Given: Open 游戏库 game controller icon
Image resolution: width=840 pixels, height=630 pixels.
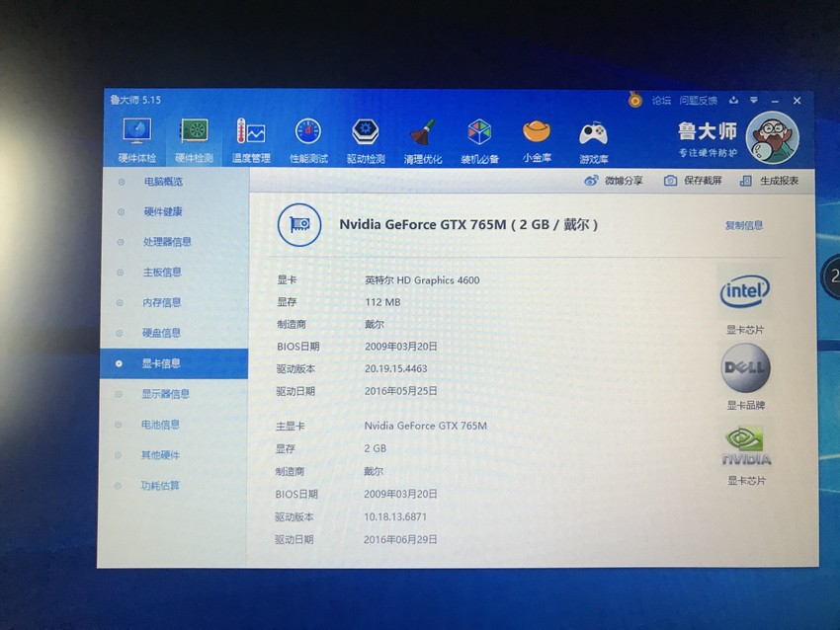Looking at the screenshot, I should [x=593, y=141].
